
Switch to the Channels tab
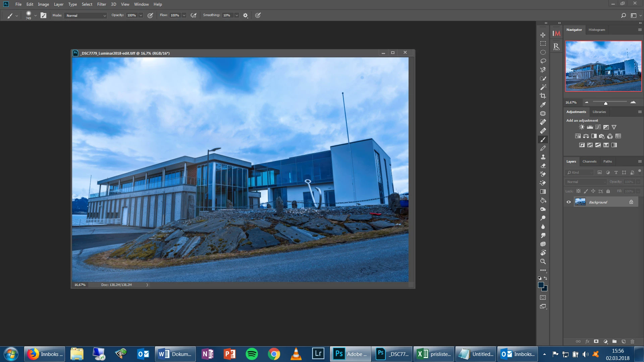click(589, 162)
